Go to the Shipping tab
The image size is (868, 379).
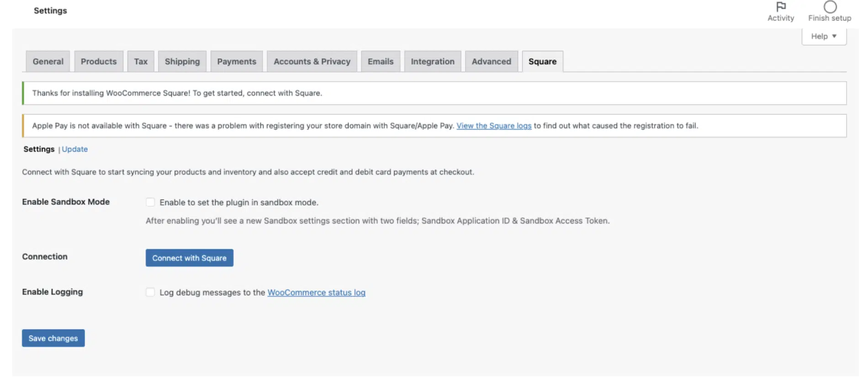pyautogui.click(x=182, y=62)
